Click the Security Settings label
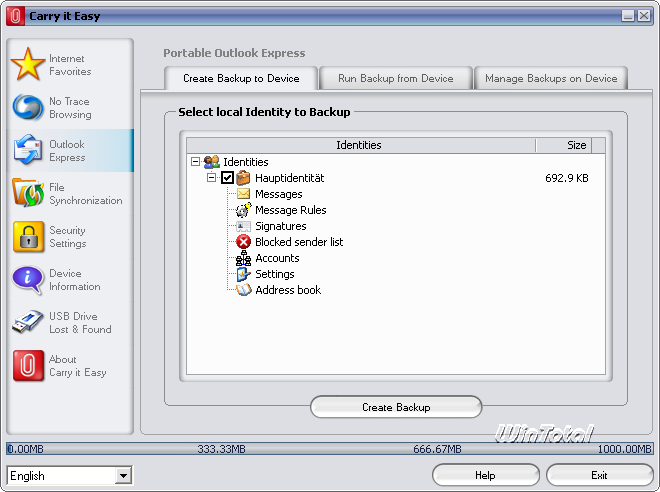 68,237
